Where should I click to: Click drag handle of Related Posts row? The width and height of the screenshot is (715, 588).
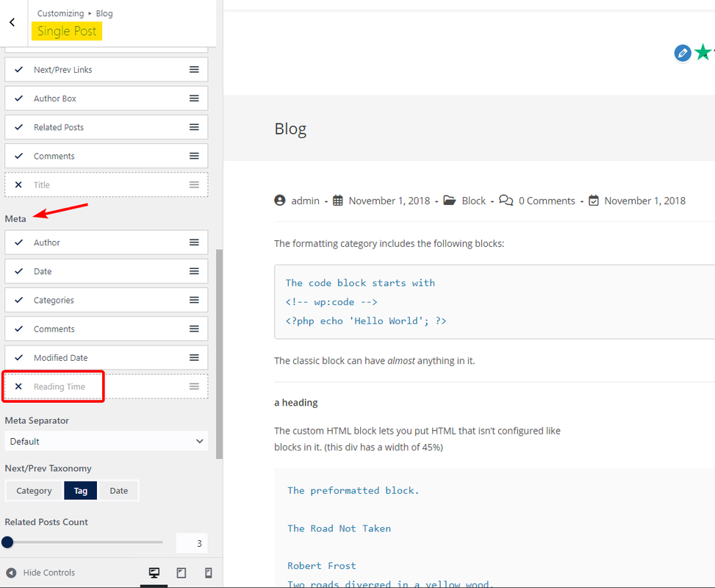pyautogui.click(x=194, y=127)
